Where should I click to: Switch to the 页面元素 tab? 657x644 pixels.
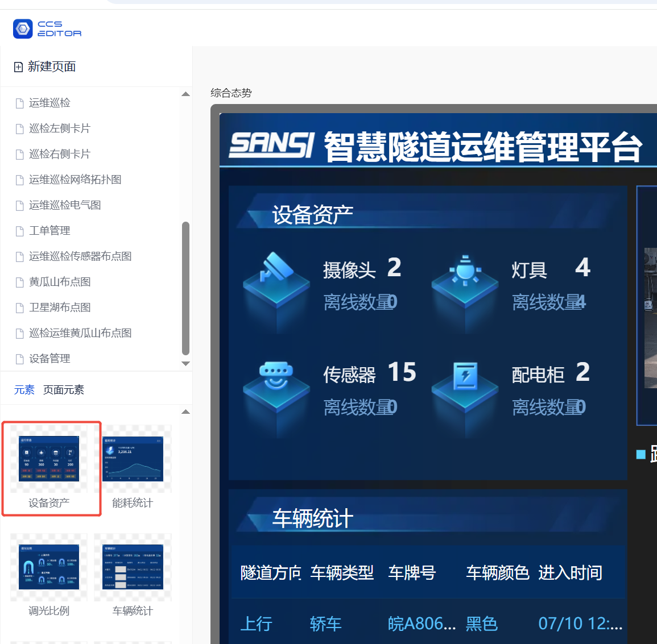coord(64,390)
